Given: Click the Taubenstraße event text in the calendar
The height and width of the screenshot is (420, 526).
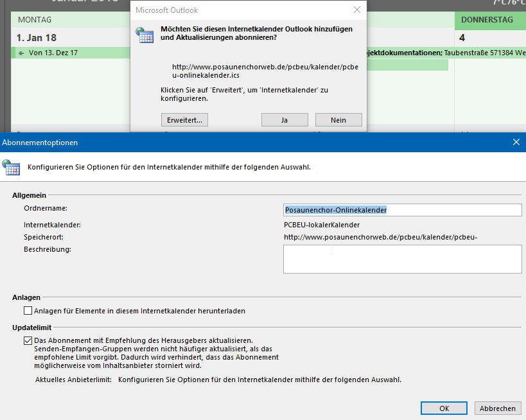Looking at the screenshot, I should pyautogui.click(x=484, y=53).
